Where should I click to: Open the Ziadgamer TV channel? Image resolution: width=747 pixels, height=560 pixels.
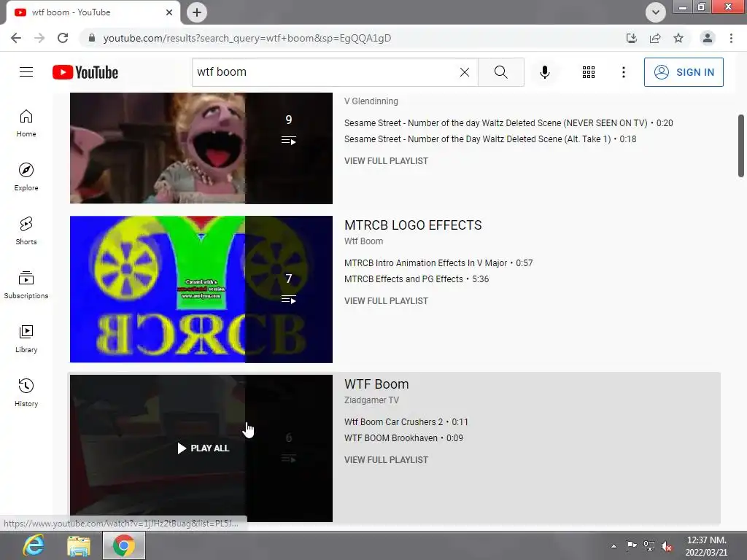371,400
